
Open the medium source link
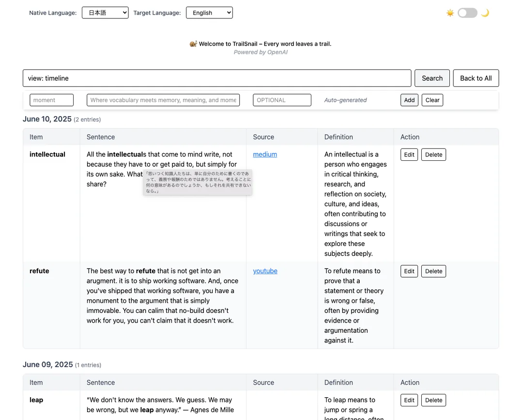[x=265, y=155]
